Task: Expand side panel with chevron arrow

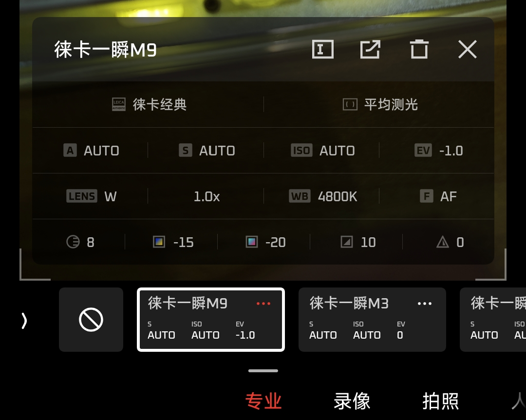Action: point(24,321)
